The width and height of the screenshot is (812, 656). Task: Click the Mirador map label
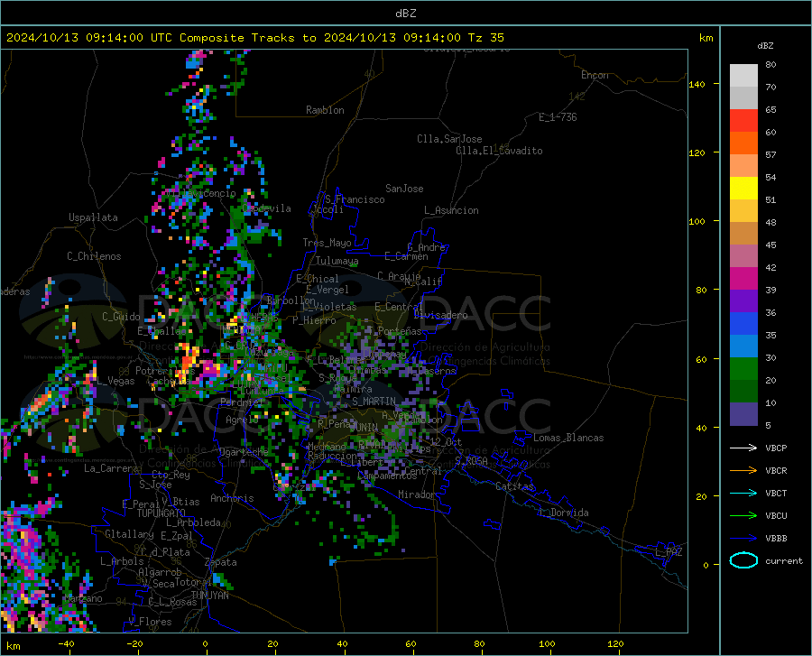click(x=416, y=494)
